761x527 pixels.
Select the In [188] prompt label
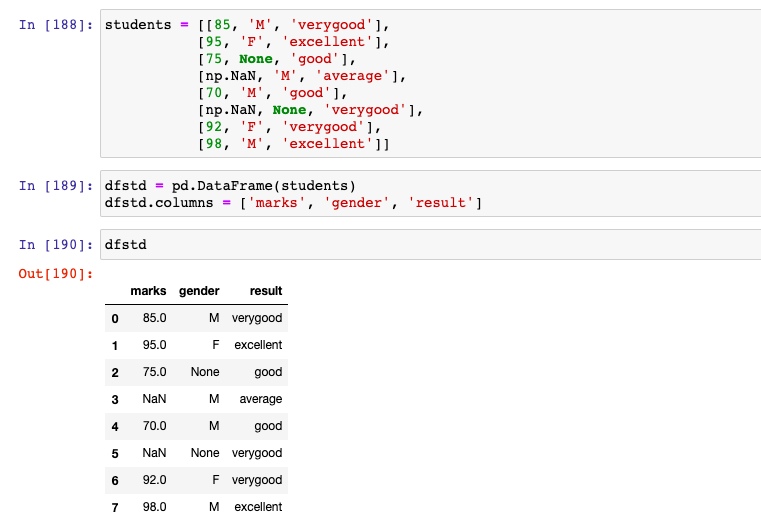tap(56, 24)
